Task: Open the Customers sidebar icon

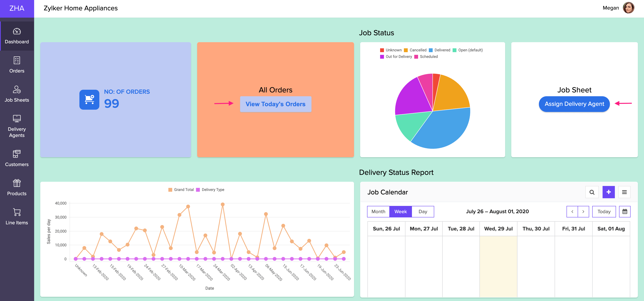Action: pos(17,154)
